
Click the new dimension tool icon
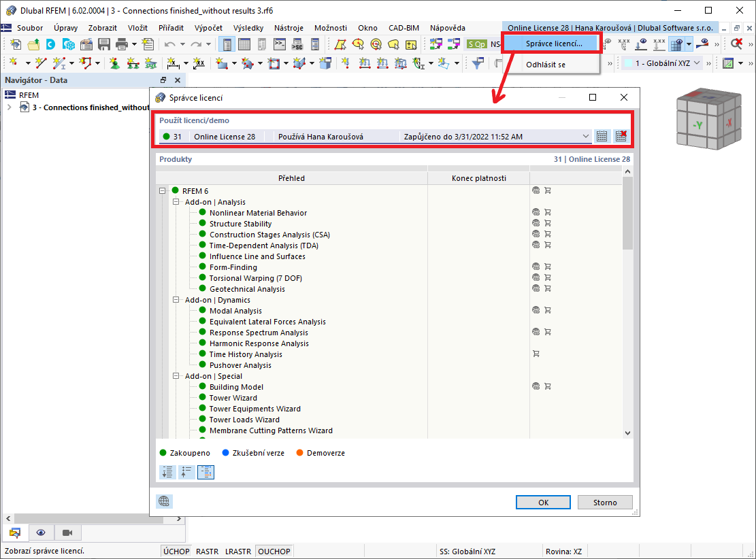click(172, 63)
